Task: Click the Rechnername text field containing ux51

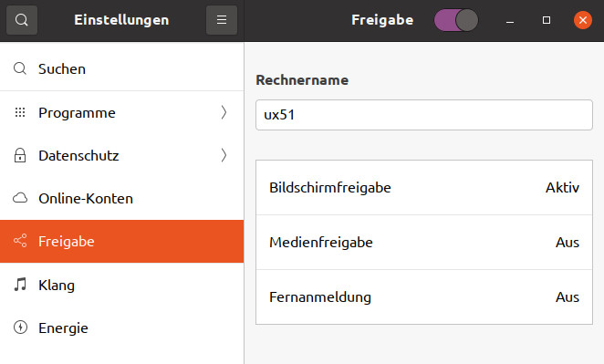Action: click(424, 115)
